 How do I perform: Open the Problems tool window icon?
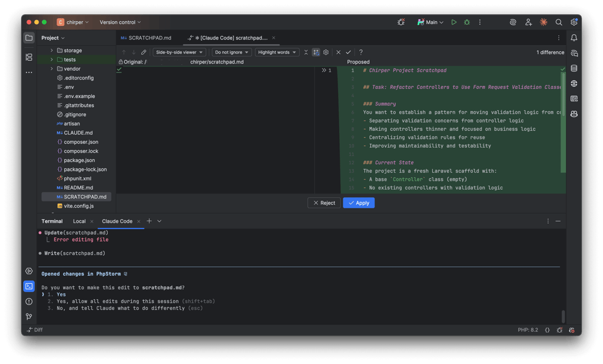pyautogui.click(x=29, y=302)
